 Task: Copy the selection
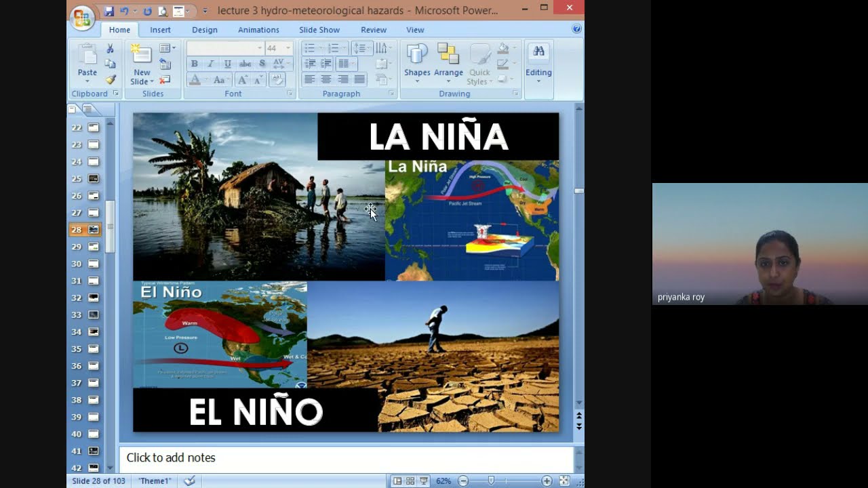click(111, 64)
